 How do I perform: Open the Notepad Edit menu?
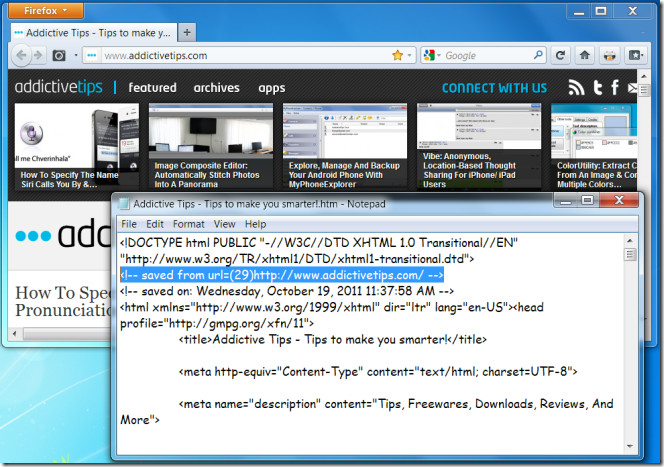[155, 224]
